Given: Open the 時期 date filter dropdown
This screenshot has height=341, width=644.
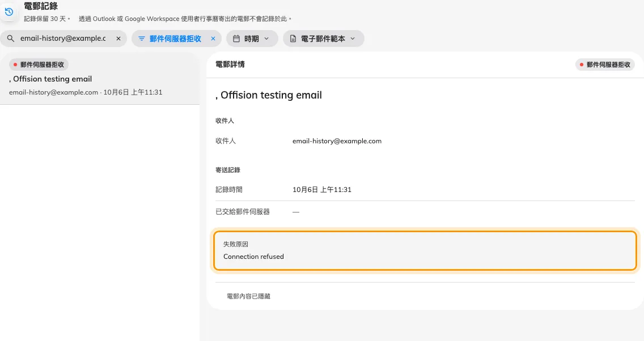Looking at the screenshot, I should tap(252, 39).
